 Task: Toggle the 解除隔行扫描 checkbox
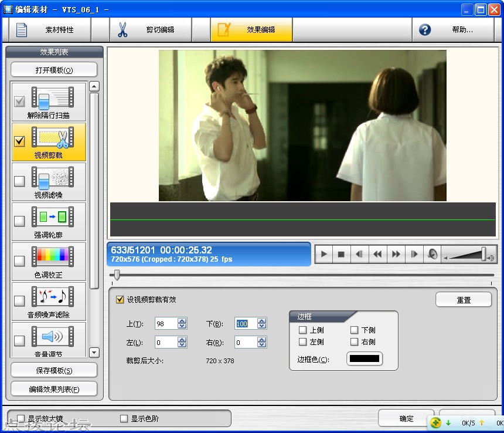19,102
